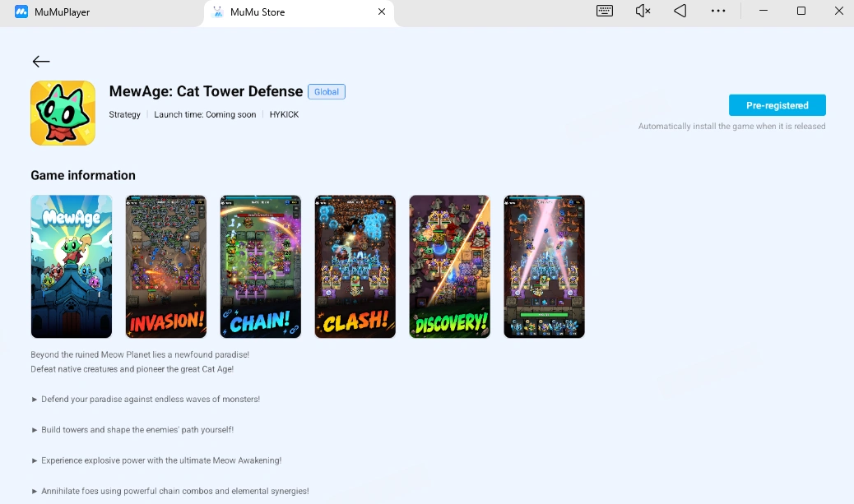Click the MewAge: Cat Tower Defense title
The height and width of the screenshot is (504, 854).
click(206, 91)
